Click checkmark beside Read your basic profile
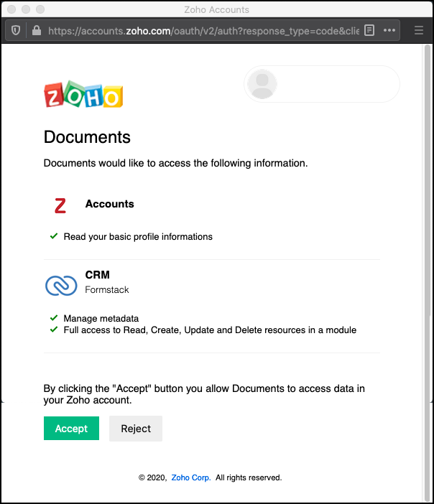 point(54,235)
